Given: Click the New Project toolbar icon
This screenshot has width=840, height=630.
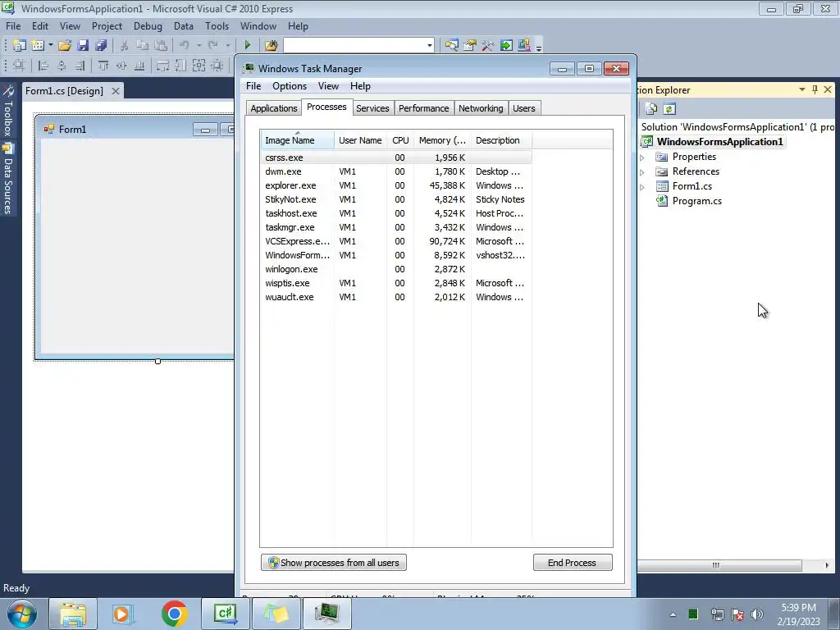Looking at the screenshot, I should [x=20, y=46].
